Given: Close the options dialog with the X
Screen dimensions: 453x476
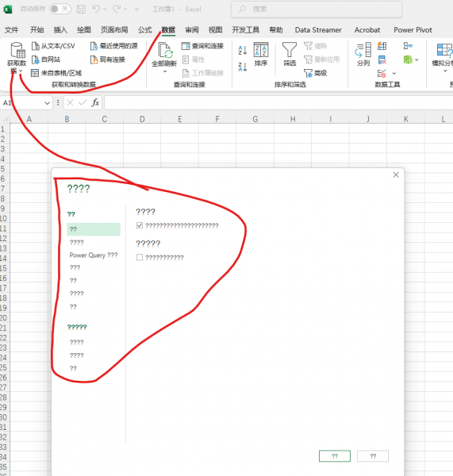Looking at the screenshot, I should 396,175.
